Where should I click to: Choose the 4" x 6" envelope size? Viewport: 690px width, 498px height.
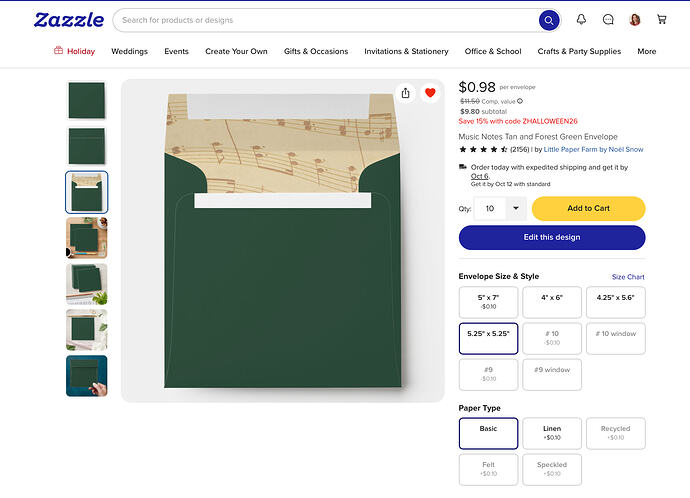click(552, 302)
